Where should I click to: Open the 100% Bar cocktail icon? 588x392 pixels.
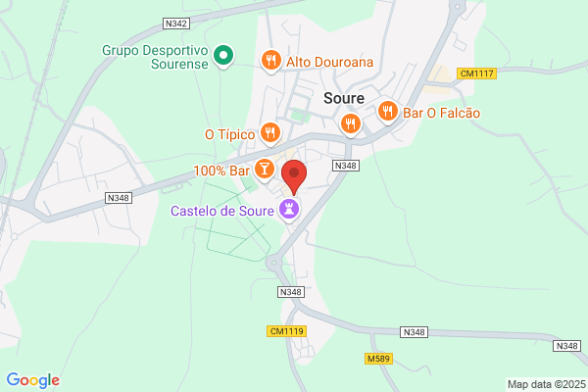pos(265,169)
